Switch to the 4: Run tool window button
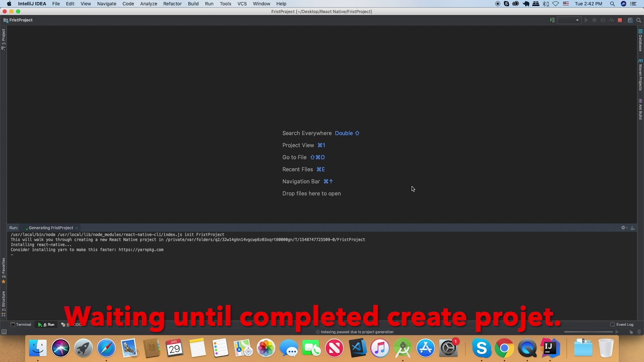This screenshot has width=644, height=362. click(x=46, y=325)
